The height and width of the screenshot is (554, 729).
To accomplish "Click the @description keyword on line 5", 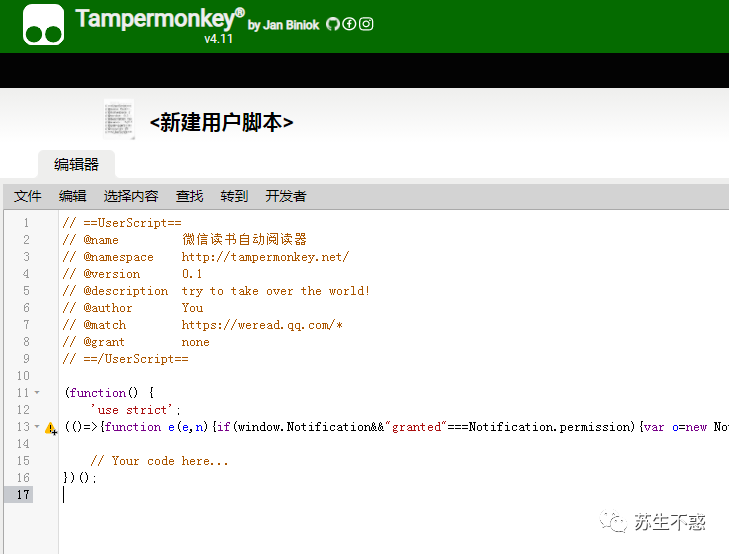I will (x=126, y=291).
